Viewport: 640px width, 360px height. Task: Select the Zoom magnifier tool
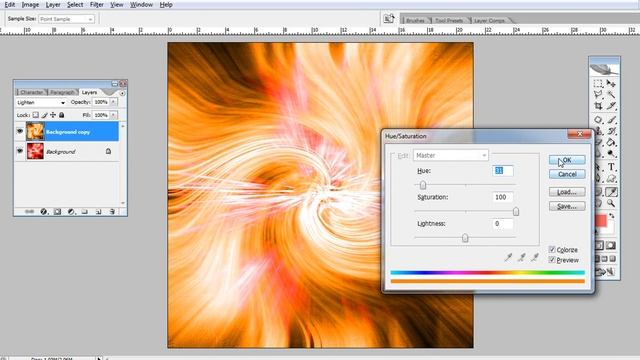point(611,203)
